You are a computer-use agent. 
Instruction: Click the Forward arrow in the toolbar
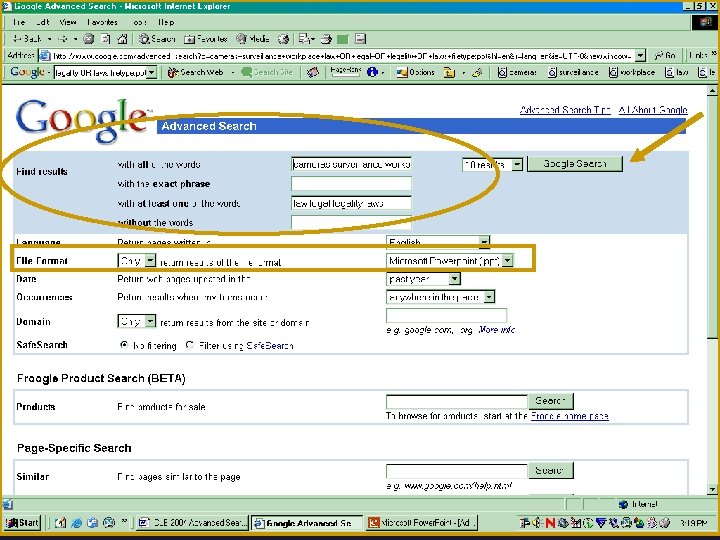point(63,39)
